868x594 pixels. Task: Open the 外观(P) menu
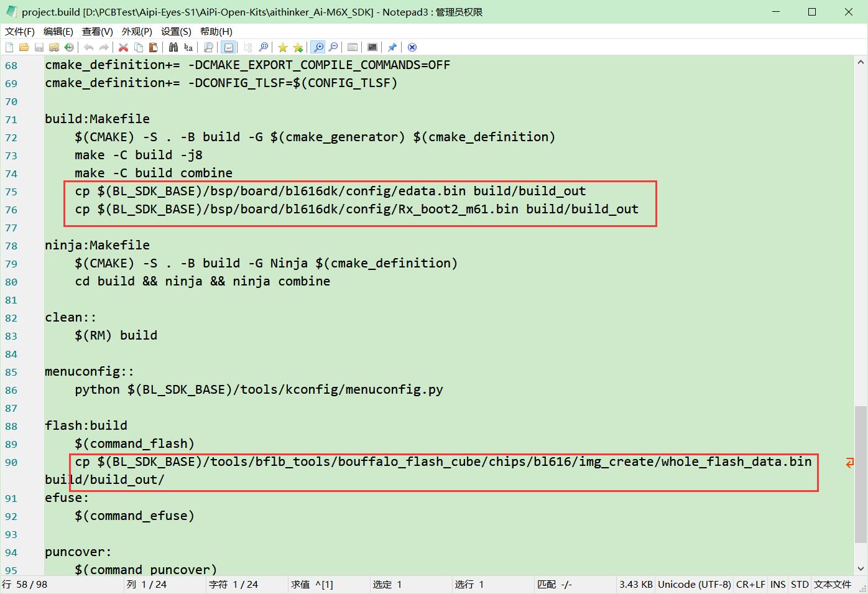(137, 31)
